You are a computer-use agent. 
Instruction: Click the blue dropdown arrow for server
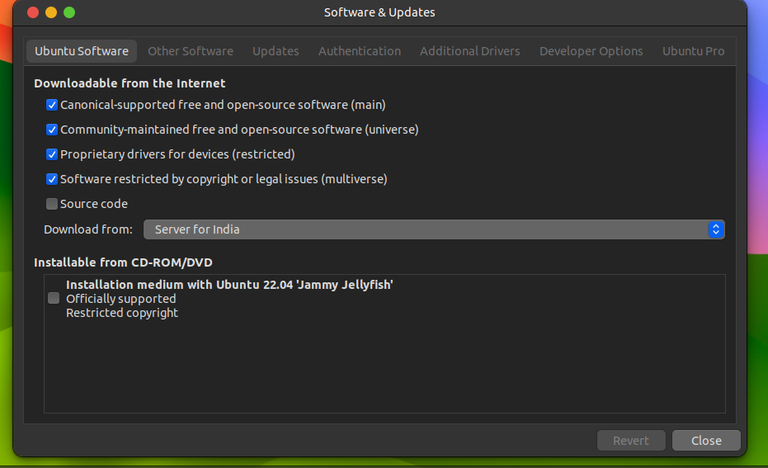tap(715, 230)
